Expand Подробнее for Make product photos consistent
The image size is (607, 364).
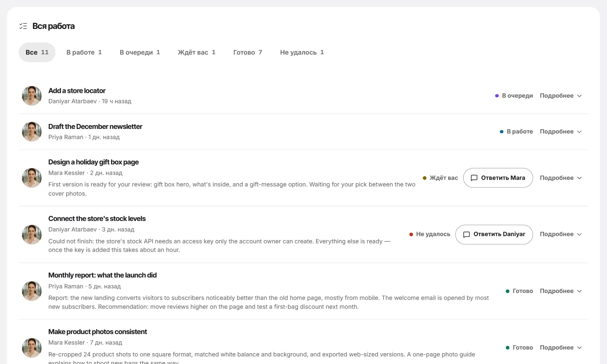tap(561, 348)
